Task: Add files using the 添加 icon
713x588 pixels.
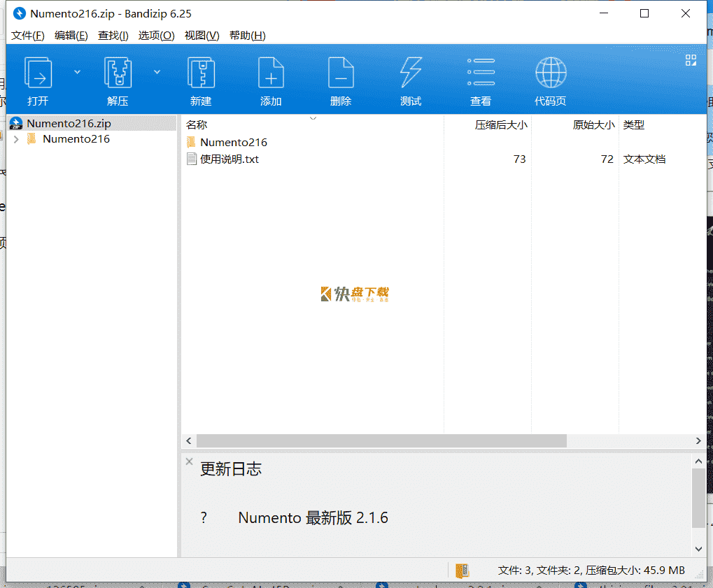Action: coord(271,73)
